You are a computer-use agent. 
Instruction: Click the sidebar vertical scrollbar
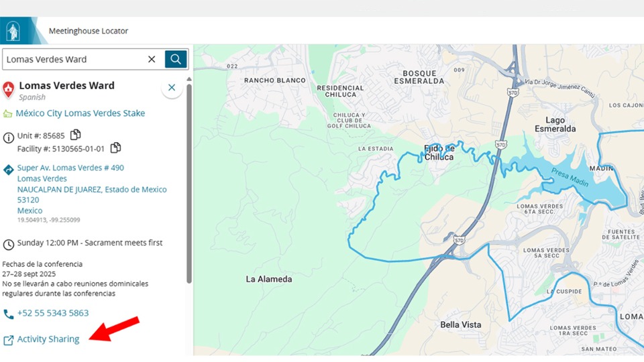pyautogui.click(x=189, y=181)
